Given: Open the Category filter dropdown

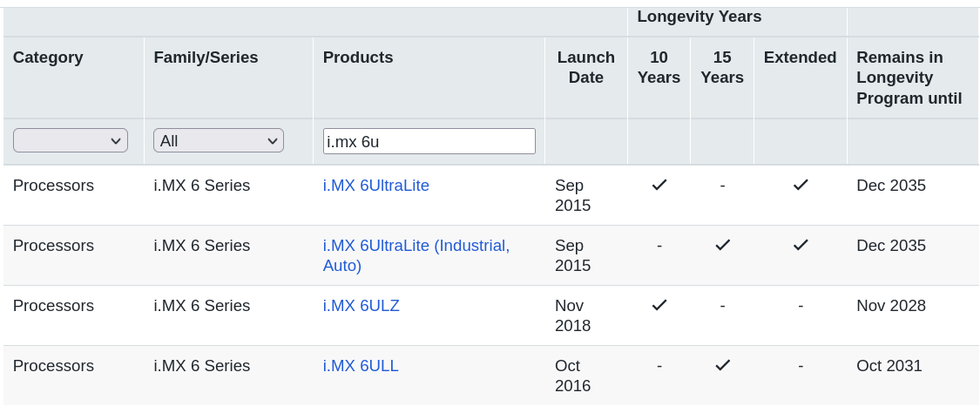Looking at the screenshot, I should point(70,140).
